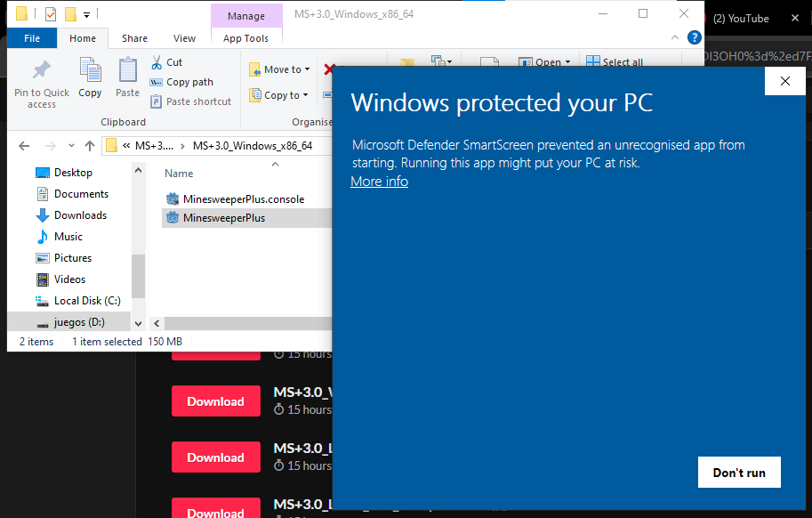Switch to the Share ribbon tab
Image resolution: width=812 pixels, height=518 pixels.
134,38
